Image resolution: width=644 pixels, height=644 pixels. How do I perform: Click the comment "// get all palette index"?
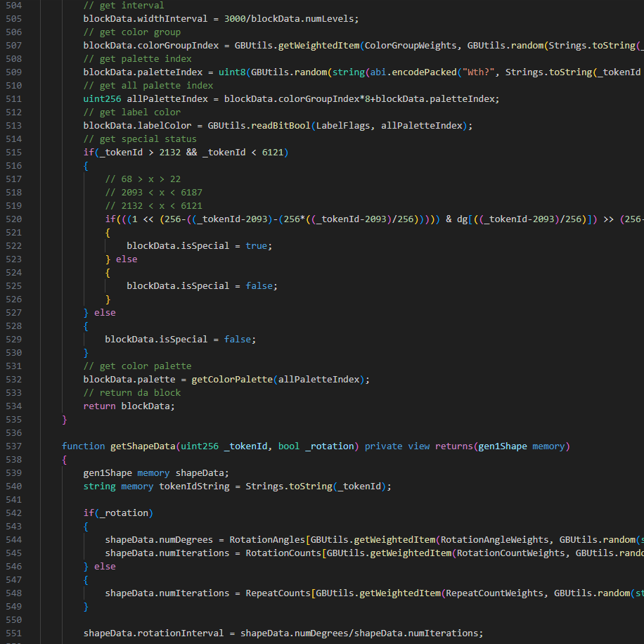148,86
